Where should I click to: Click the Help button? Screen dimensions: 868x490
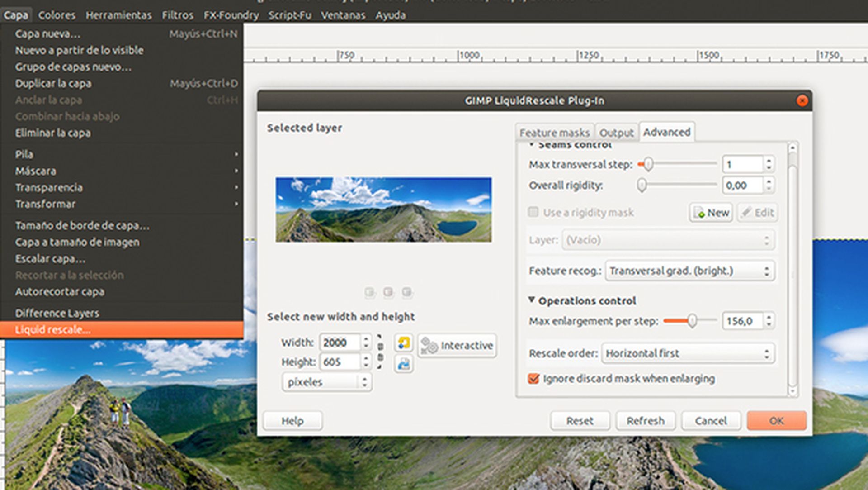pos(292,420)
